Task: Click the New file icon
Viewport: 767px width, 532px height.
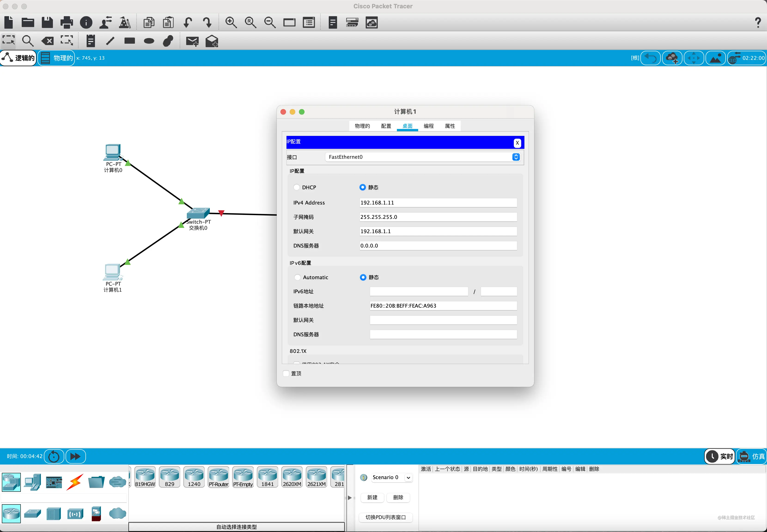Action: click(x=9, y=22)
